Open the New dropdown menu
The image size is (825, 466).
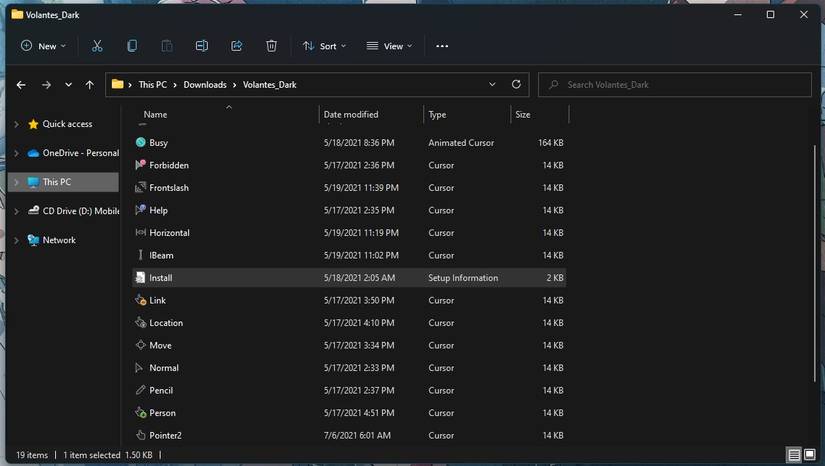point(43,46)
